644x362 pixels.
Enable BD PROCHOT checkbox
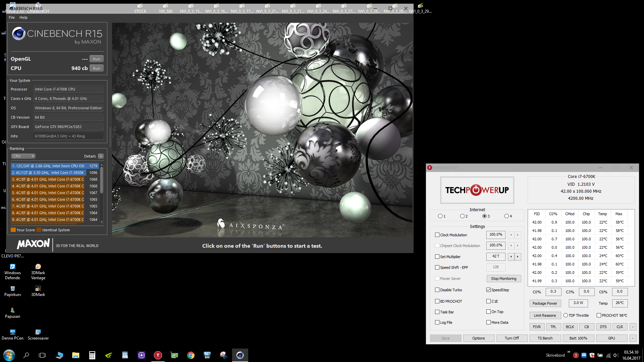click(437, 301)
